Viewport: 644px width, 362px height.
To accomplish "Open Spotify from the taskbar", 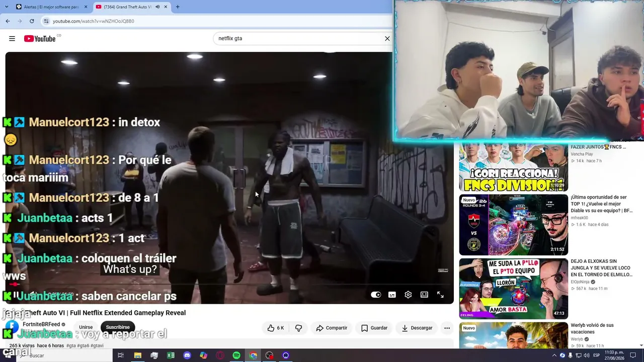I will (x=236, y=355).
